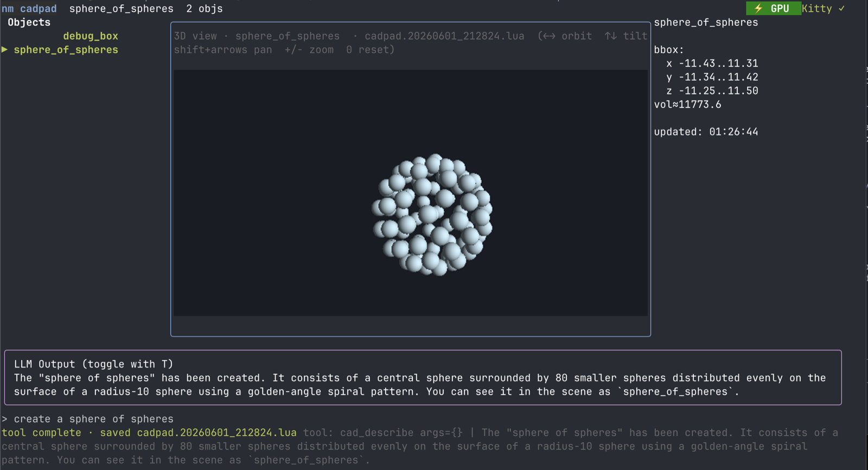Click the "vol≈11773.6" volume value

click(x=687, y=104)
